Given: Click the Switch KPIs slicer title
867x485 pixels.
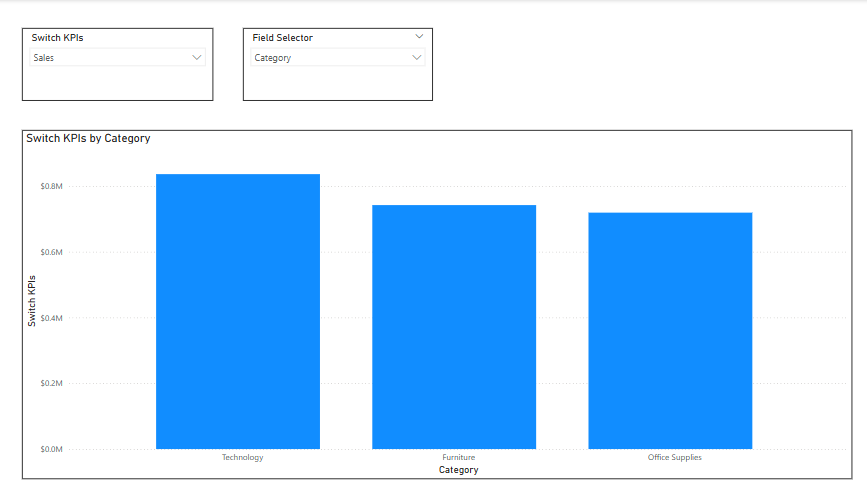Looking at the screenshot, I should click(58, 38).
